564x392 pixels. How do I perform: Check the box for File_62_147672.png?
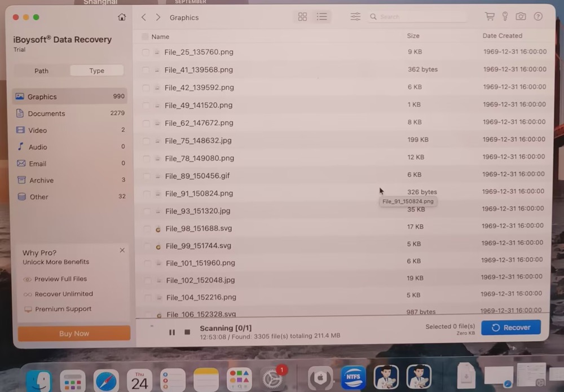click(146, 123)
